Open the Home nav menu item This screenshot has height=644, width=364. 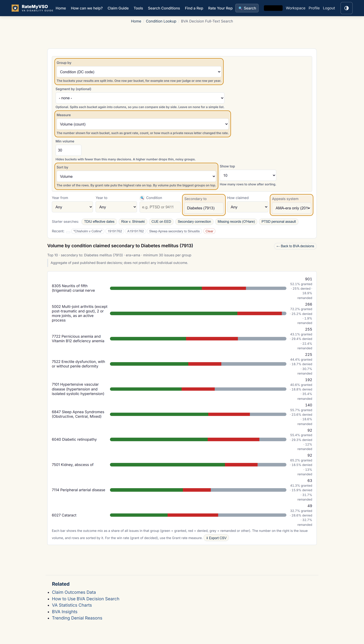click(x=61, y=8)
